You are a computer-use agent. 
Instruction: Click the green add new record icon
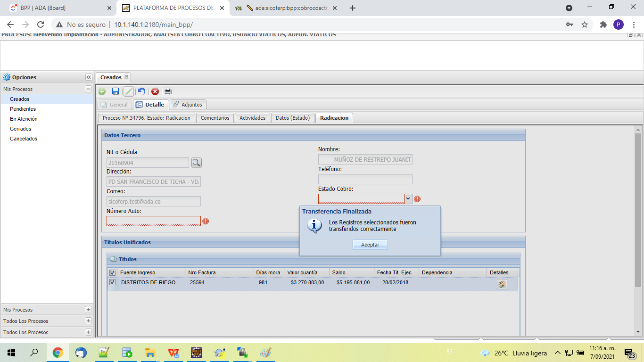point(102,91)
